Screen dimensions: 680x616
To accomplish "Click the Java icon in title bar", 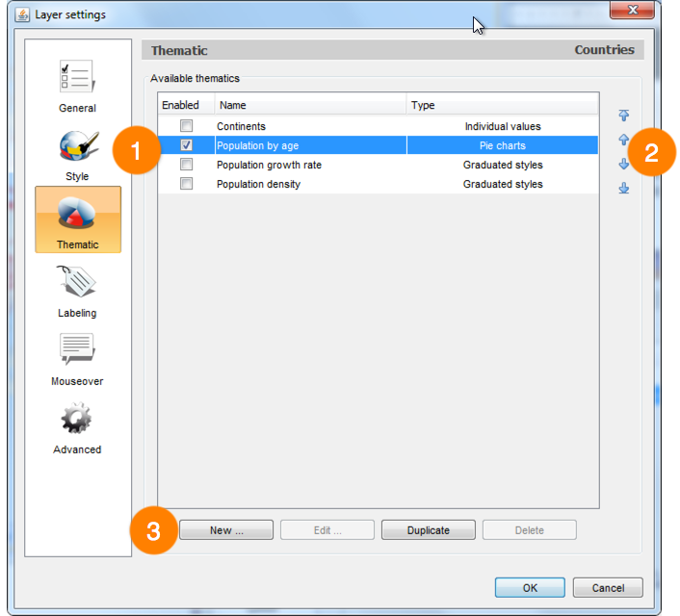I will tap(22, 14).
